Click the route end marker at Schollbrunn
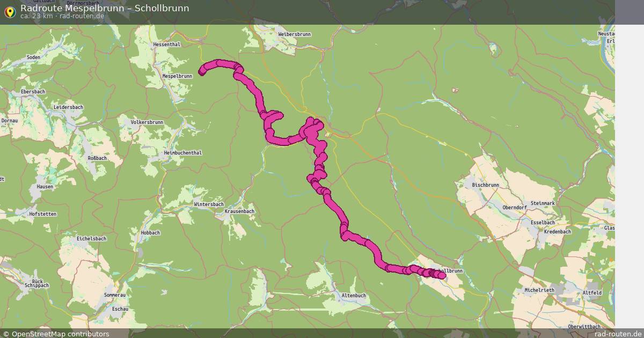The width and height of the screenshot is (644, 338). [x=442, y=275]
